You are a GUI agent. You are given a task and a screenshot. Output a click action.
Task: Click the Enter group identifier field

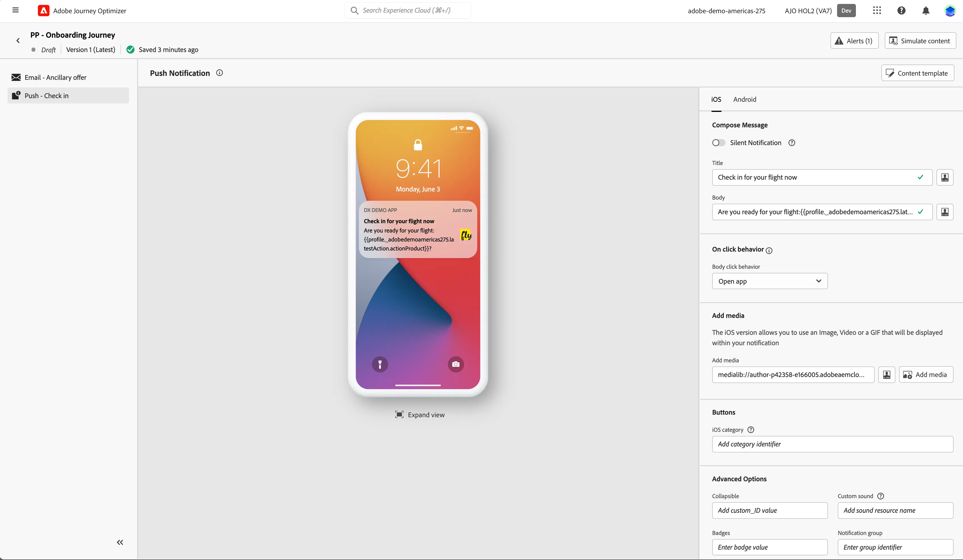[x=895, y=547]
